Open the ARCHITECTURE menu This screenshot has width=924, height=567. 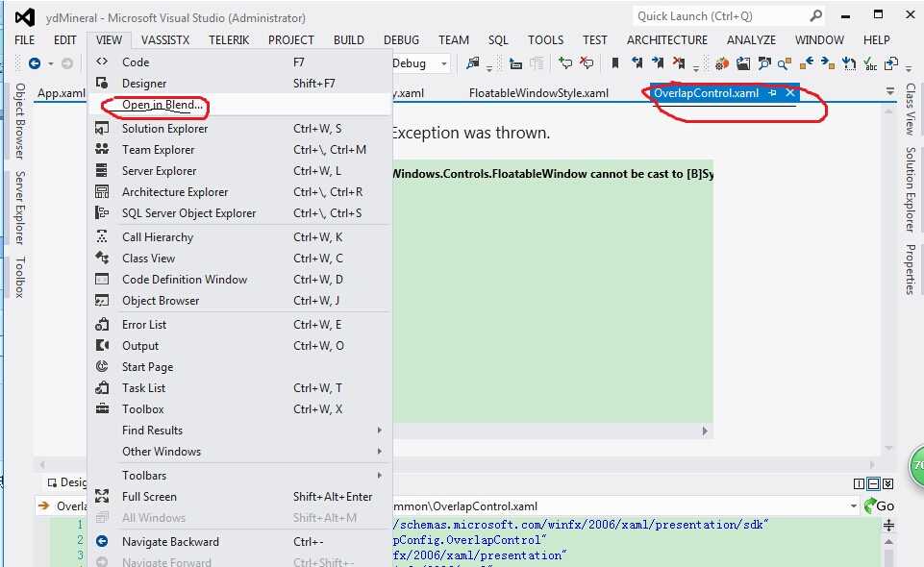tap(667, 40)
